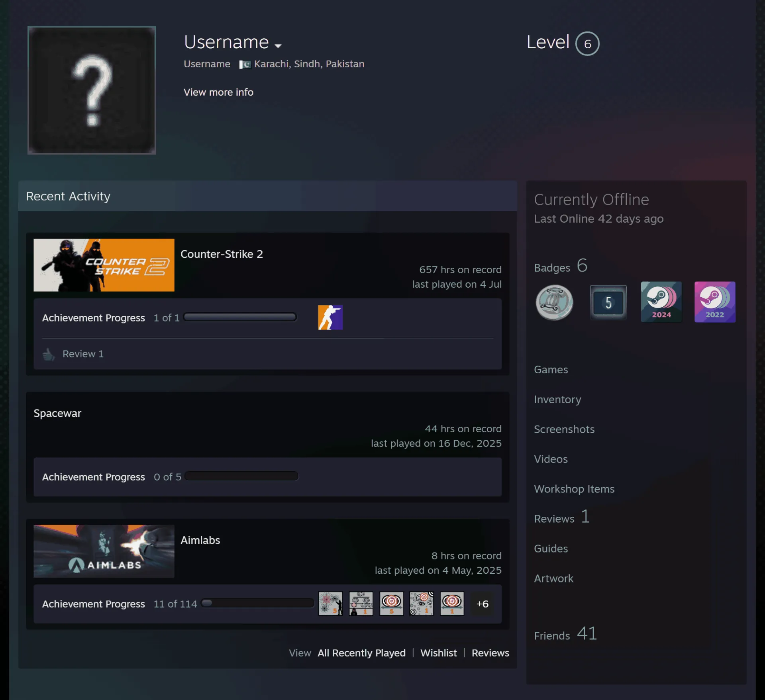
Task: Open the Counter-Strike 2 title link
Action: [x=222, y=254]
